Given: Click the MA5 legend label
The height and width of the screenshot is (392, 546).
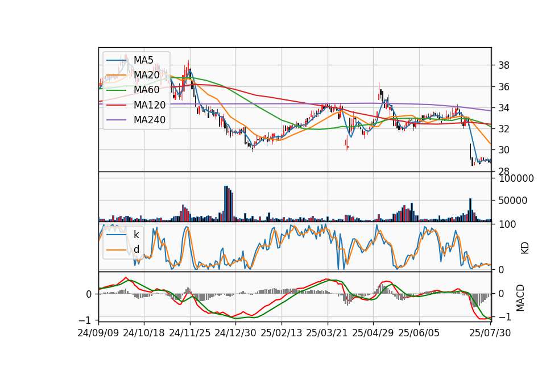Looking at the screenshot, I should tap(143, 60).
